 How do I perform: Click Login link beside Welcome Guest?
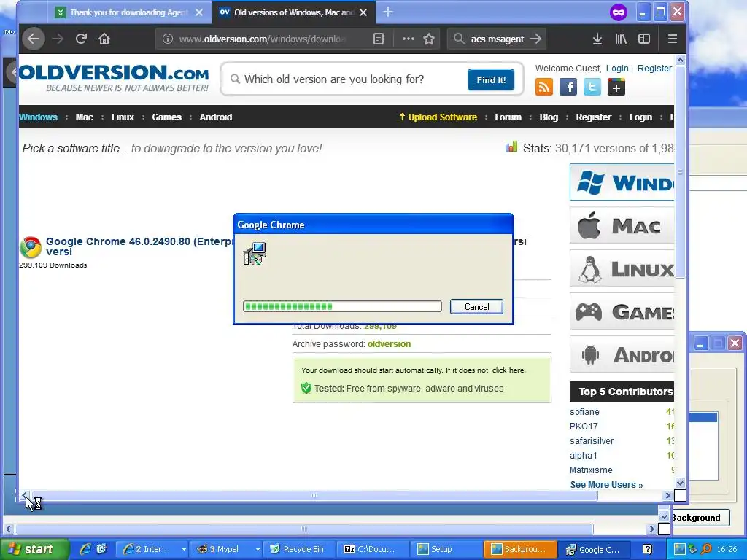[617, 68]
